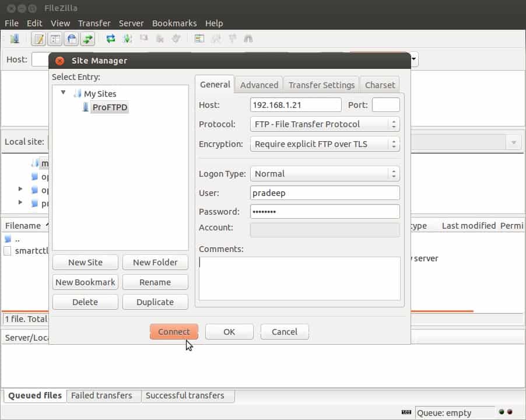This screenshot has width=526, height=420.
Task: Switch to the Charset tab
Action: pos(380,85)
